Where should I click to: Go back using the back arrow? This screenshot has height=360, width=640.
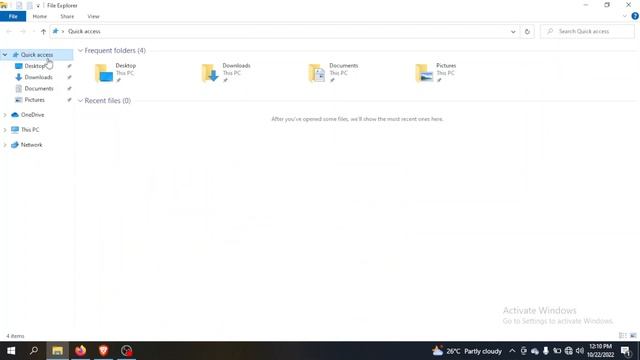tap(9, 31)
